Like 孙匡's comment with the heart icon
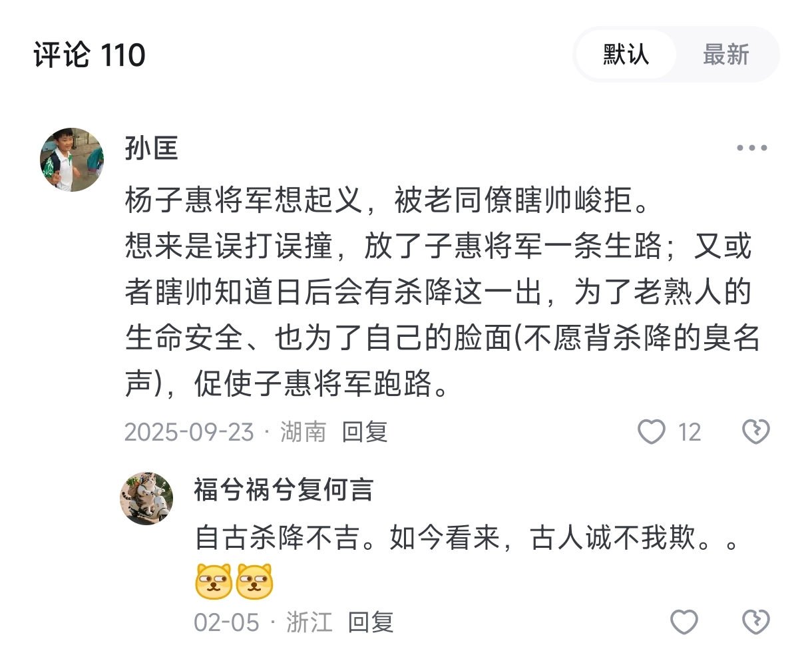The height and width of the screenshot is (649, 812). [652, 433]
